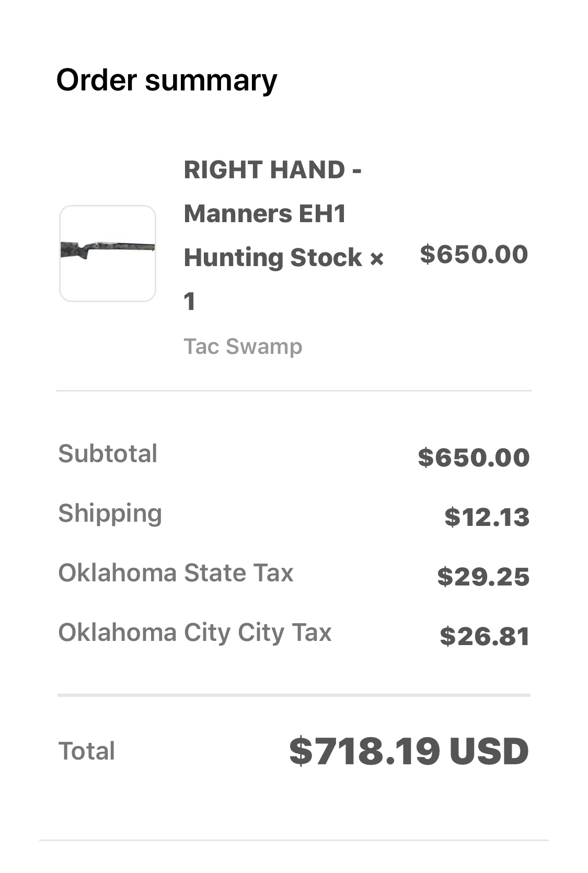Click the divider line above Total

coord(294,695)
